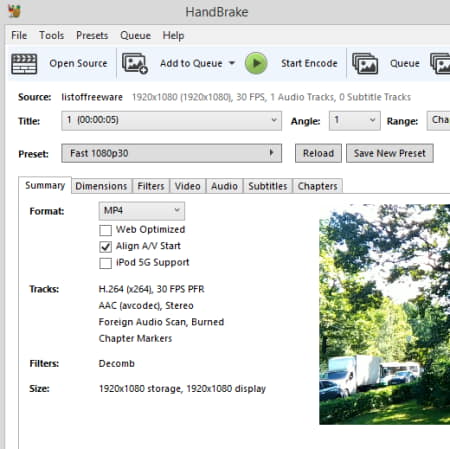Click the Start Encode label
The image size is (450, 449).
pyautogui.click(x=309, y=63)
